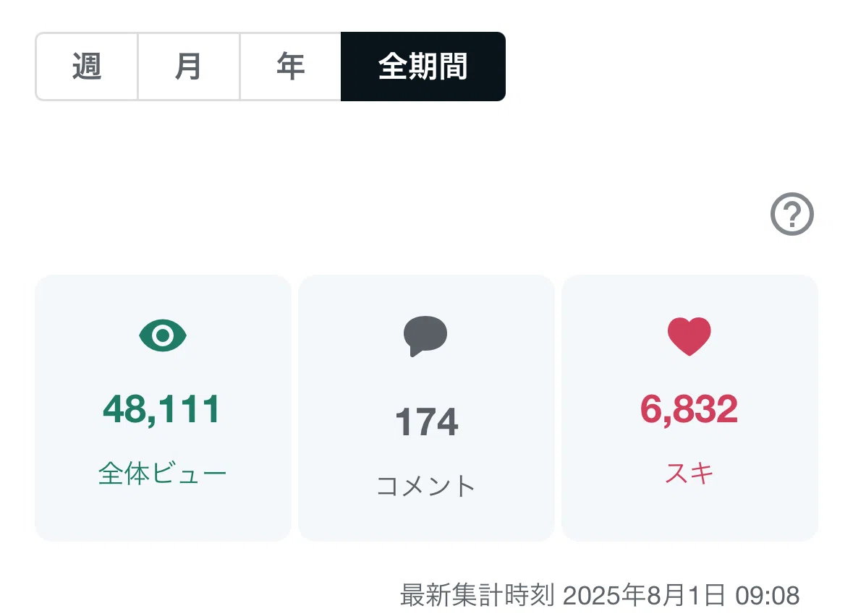Screen dimensions: 853x616
Task: Click the 09:08 time text
Action: pyautogui.click(x=768, y=596)
